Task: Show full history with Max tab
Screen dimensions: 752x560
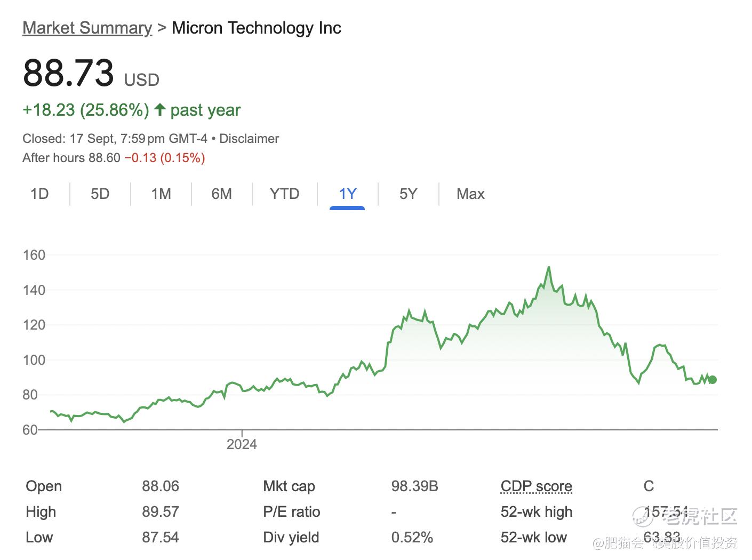Action: pyautogui.click(x=470, y=194)
